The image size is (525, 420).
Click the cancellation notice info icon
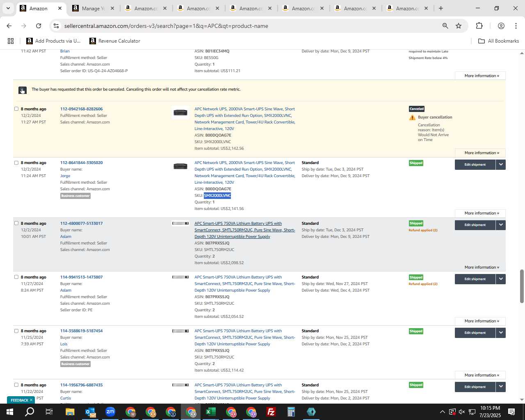[22, 90]
